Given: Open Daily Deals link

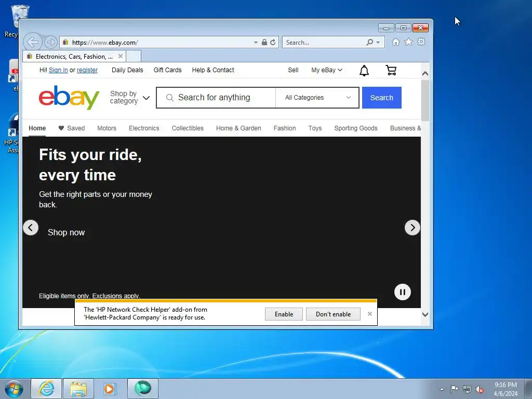Looking at the screenshot, I should pyautogui.click(x=127, y=70).
